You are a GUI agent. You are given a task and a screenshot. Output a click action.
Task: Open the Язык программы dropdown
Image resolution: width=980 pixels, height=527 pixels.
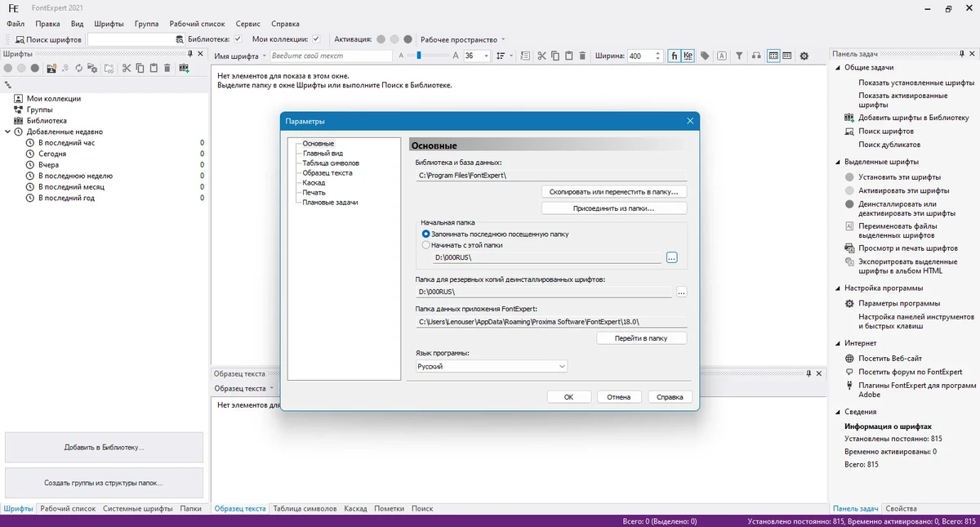click(491, 367)
